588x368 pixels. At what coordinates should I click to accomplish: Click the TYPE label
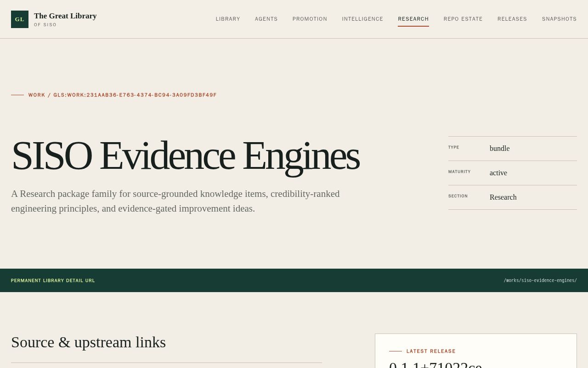(x=454, y=147)
